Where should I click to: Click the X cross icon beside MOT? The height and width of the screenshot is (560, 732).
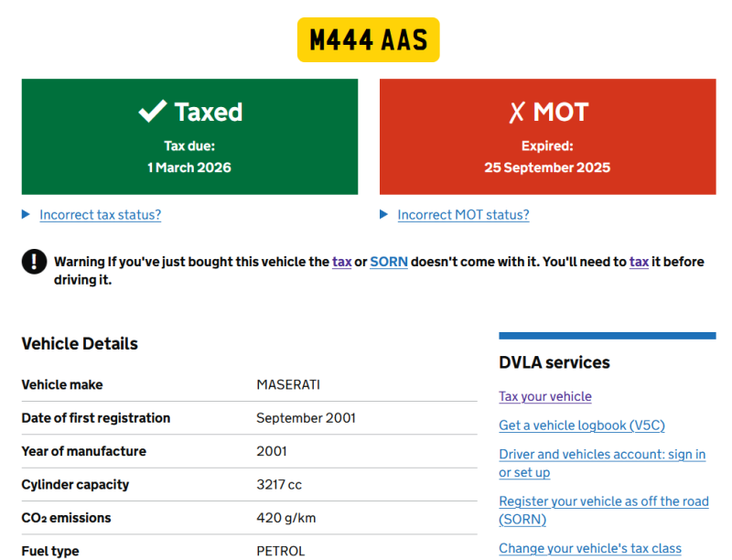pos(517,113)
